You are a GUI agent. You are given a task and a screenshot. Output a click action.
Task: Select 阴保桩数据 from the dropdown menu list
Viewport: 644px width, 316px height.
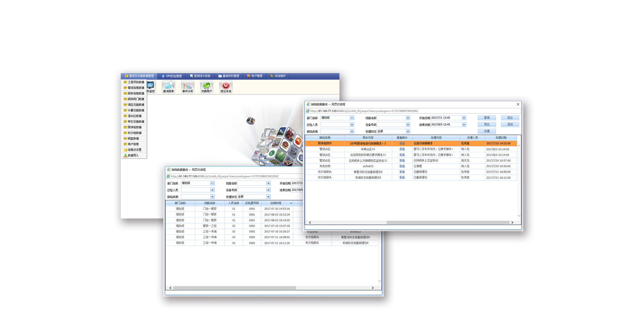(134, 127)
